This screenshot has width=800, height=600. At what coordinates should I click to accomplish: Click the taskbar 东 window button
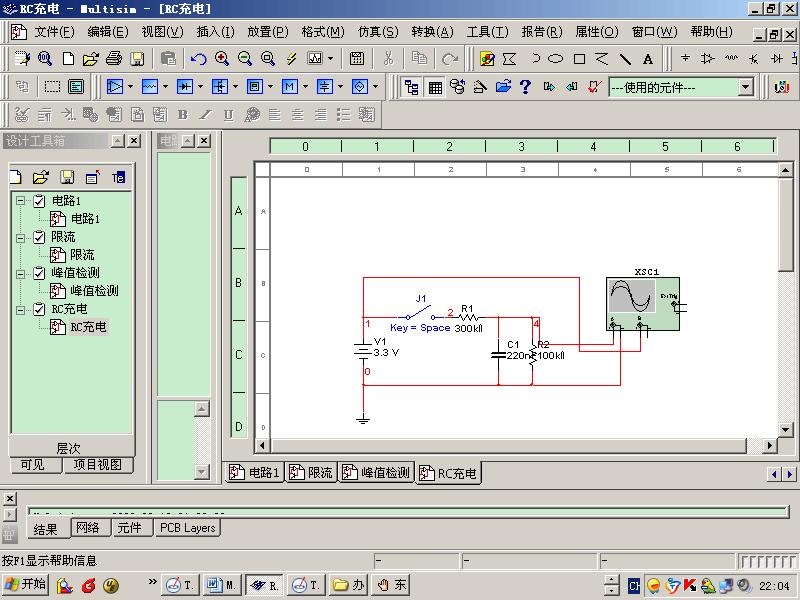(391, 585)
